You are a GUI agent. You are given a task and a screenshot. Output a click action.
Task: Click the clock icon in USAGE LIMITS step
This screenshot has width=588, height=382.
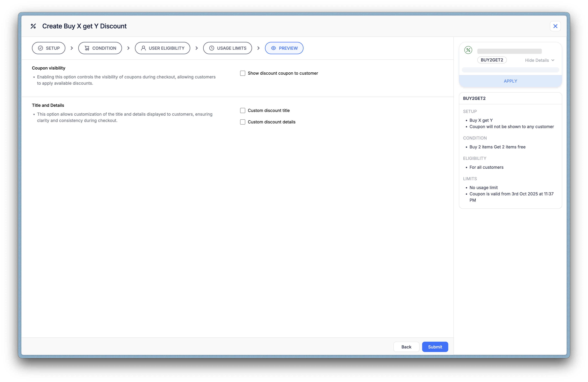(212, 48)
